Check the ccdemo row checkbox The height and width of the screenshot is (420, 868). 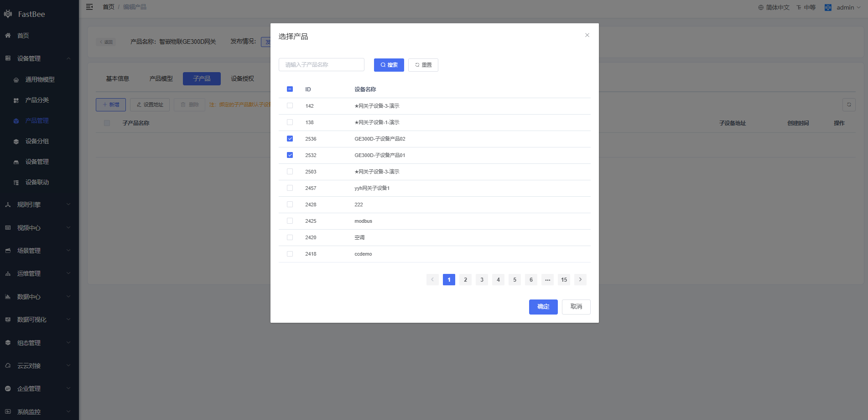tap(290, 253)
